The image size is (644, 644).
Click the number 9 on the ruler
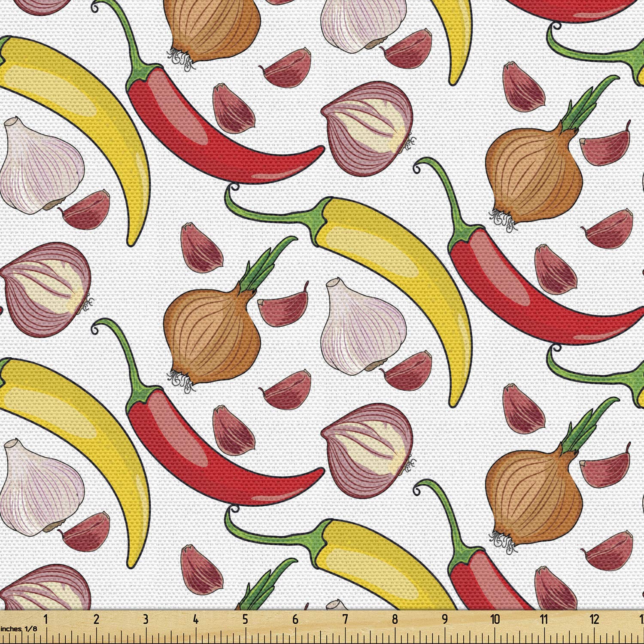tap(445, 620)
